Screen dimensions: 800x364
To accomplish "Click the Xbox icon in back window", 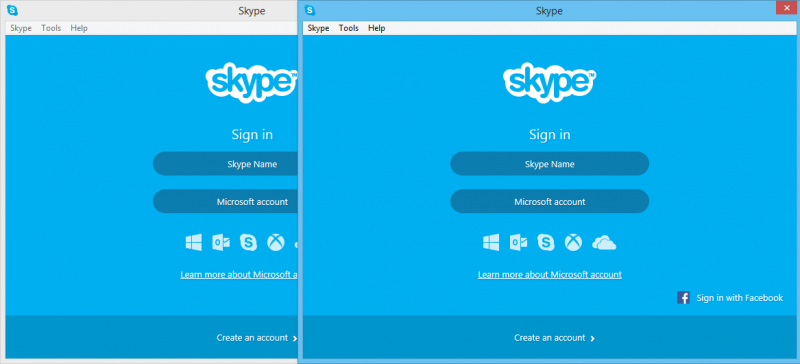I will pos(276,242).
